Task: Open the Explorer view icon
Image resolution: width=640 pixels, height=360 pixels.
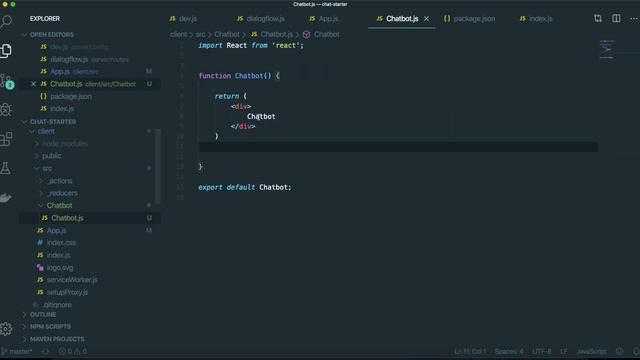Action: 6,51
